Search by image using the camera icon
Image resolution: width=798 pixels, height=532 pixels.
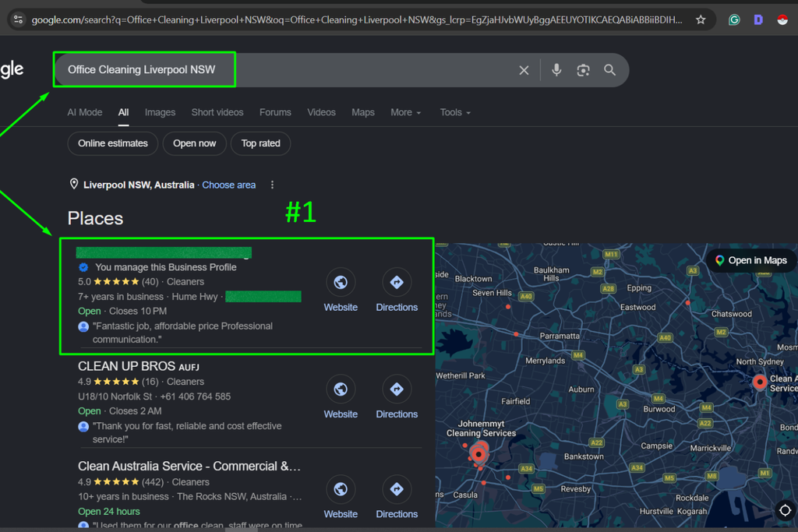583,70
